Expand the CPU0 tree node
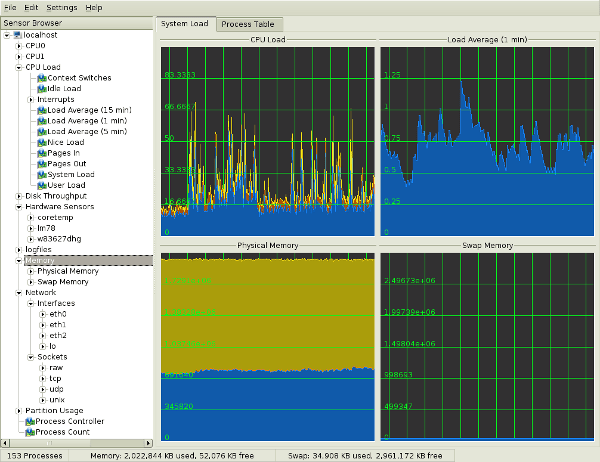 [18, 46]
